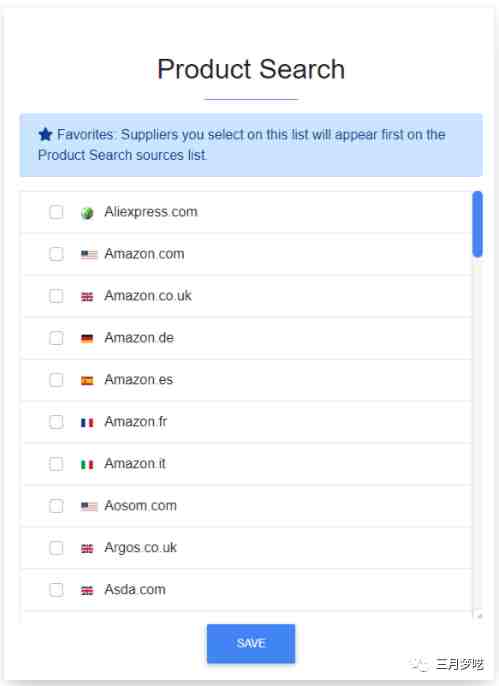Click the blue scrollbar thumb of supplier list
Viewport: 499px width, 686px height.
[478, 224]
